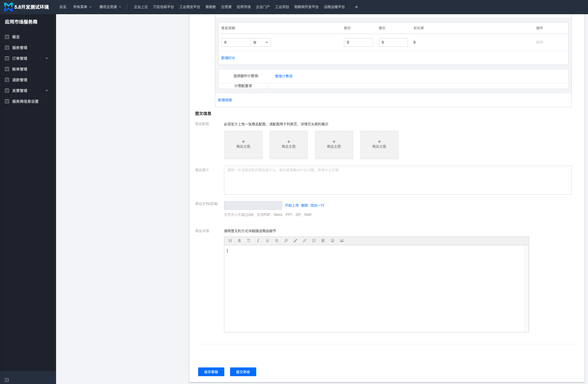Go to 总览 in top navigation
Screen dimensions: 588x384
click(63, 7)
